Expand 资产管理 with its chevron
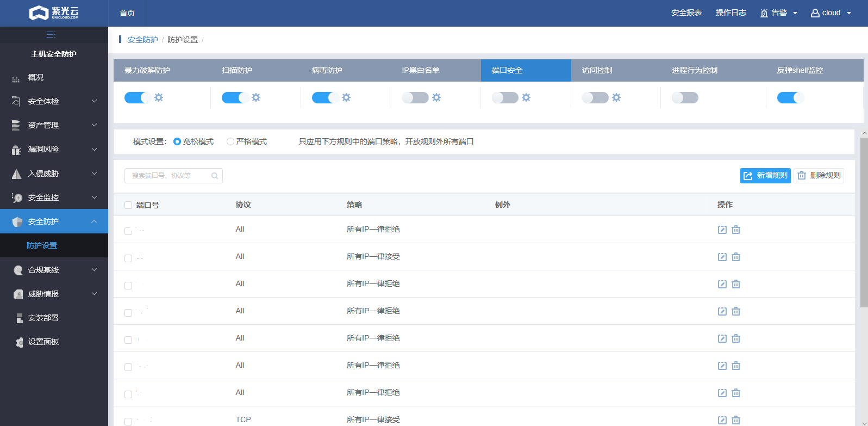868x426 pixels. [x=94, y=125]
